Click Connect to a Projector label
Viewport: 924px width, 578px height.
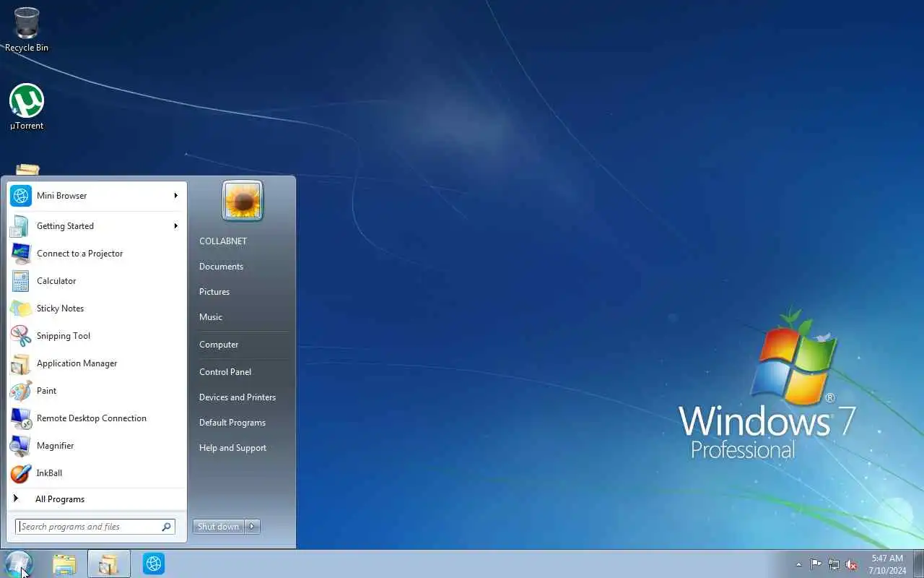(x=80, y=254)
